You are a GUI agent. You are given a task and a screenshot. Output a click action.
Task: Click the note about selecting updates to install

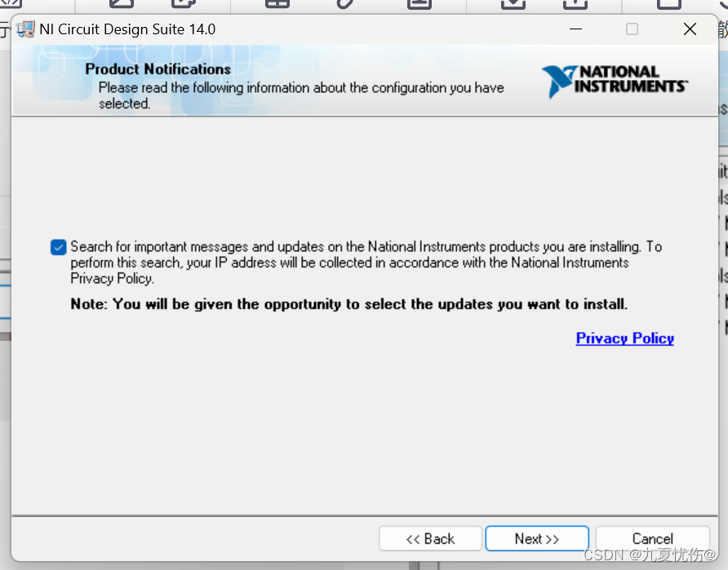pos(348,304)
